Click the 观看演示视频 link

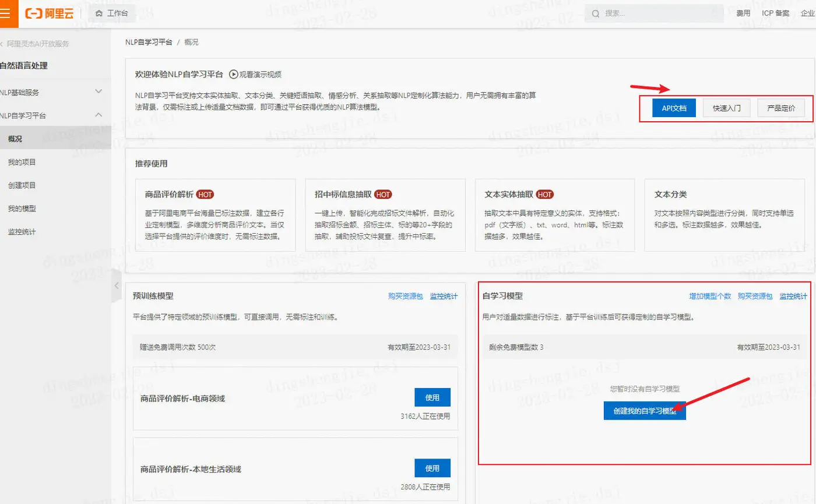pyautogui.click(x=261, y=74)
